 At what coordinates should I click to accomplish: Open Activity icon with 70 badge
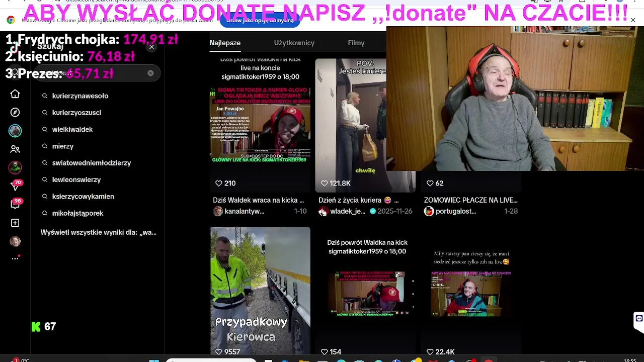(x=15, y=186)
